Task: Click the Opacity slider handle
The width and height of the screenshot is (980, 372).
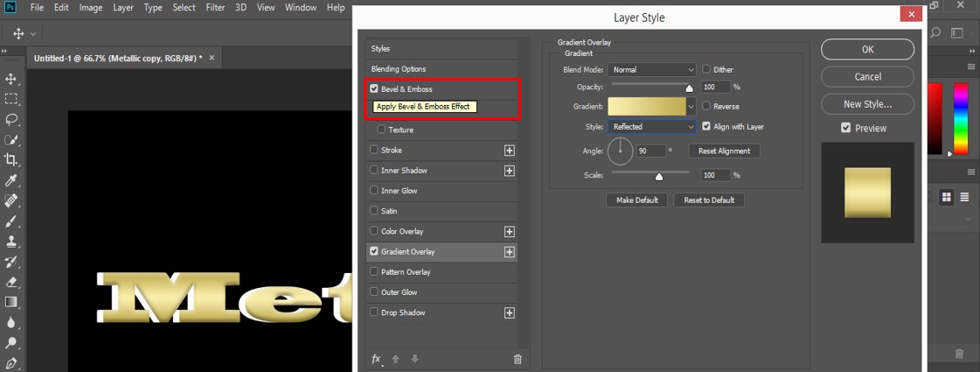Action: pyautogui.click(x=690, y=88)
